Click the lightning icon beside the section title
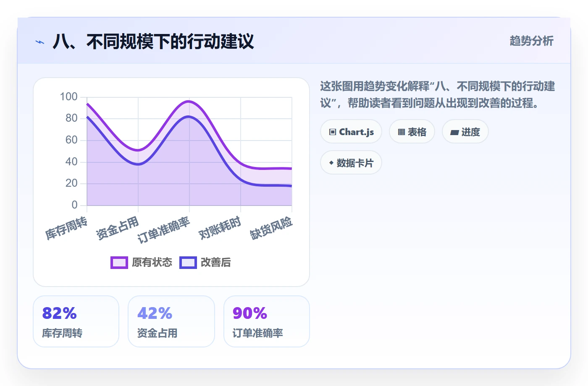Screen dimensions: 588x386 (39, 42)
